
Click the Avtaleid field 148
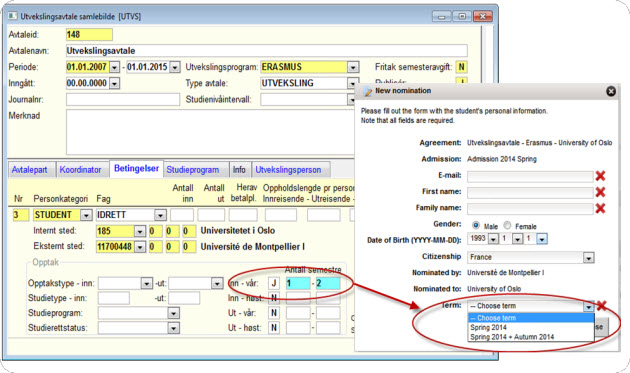click(89, 35)
